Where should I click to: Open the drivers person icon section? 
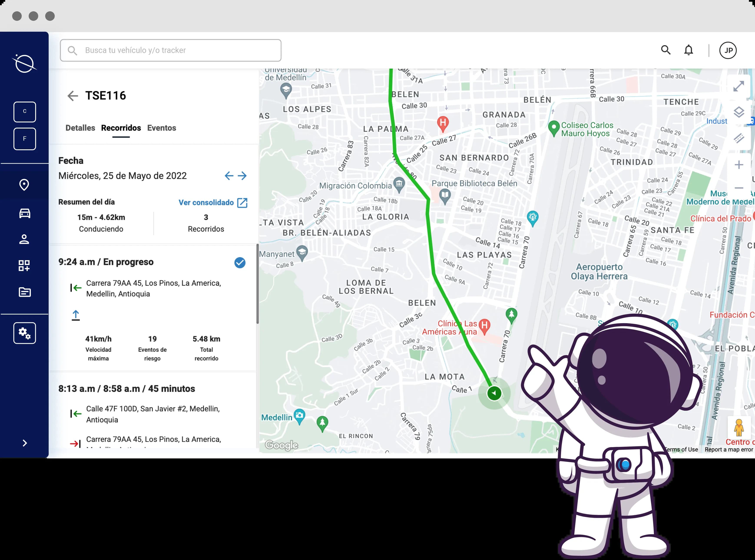coord(24,239)
